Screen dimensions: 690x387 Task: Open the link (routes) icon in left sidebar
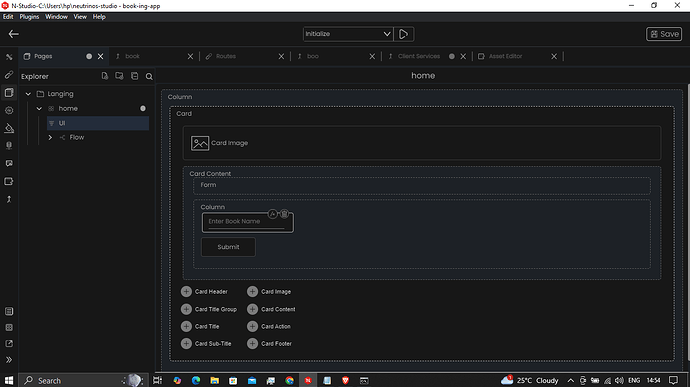tap(9, 75)
